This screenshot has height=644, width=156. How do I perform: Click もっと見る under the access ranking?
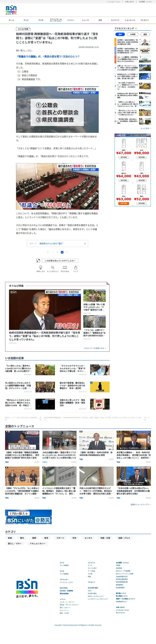(x=146, y=129)
